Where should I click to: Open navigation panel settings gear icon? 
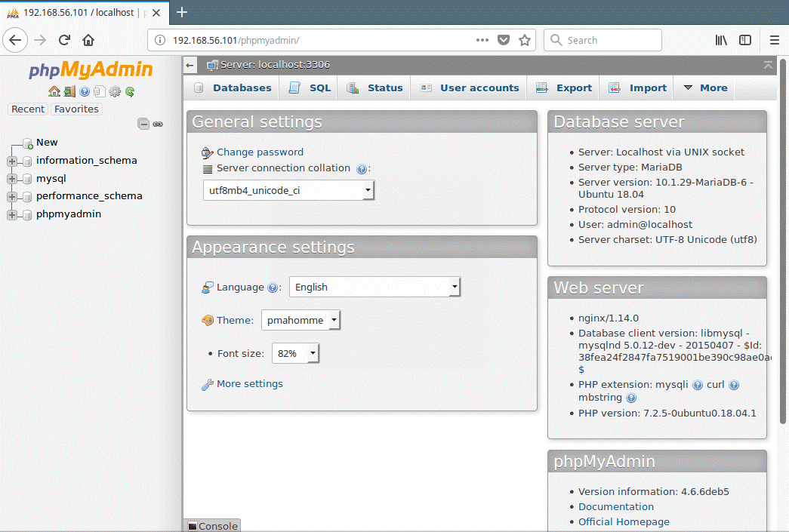click(115, 91)
